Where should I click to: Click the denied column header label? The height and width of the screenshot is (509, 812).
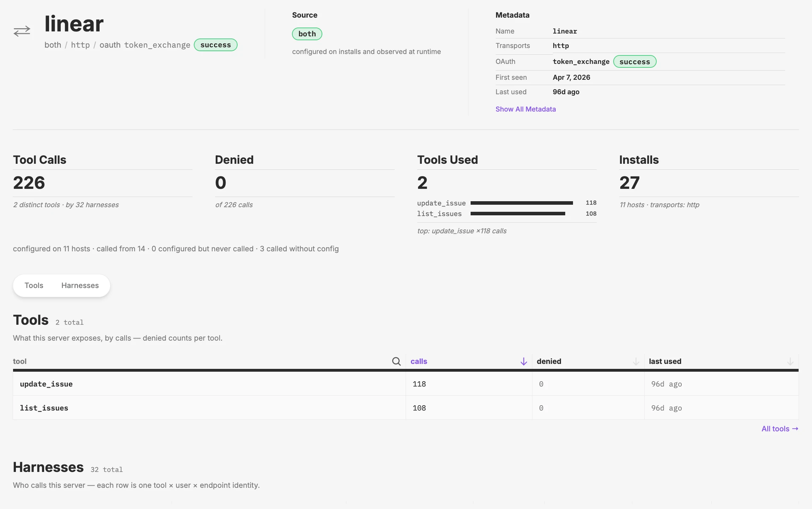pos(549,361)
